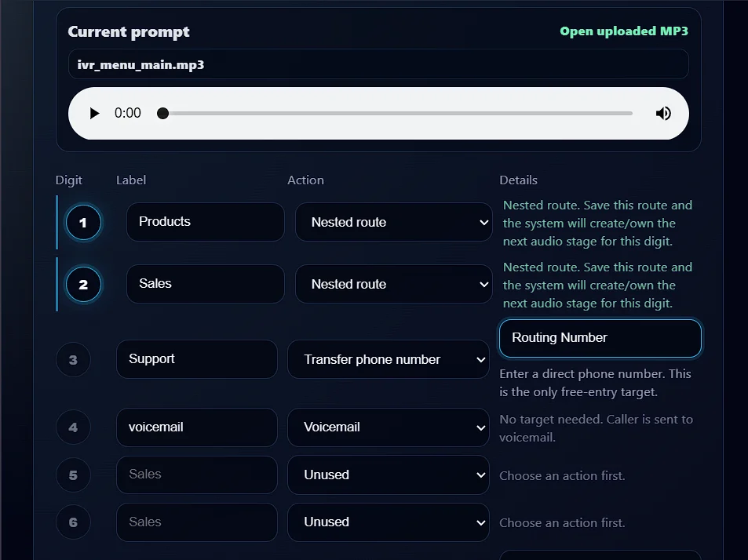Click the Support label field
748x560 pixels.
click(196, 359)
